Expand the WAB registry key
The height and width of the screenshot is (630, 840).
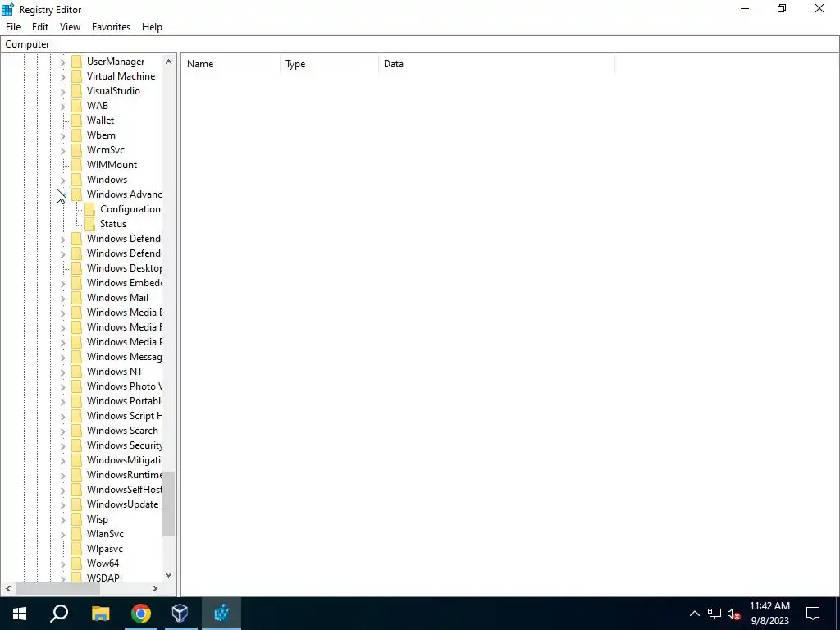[62, 106]
